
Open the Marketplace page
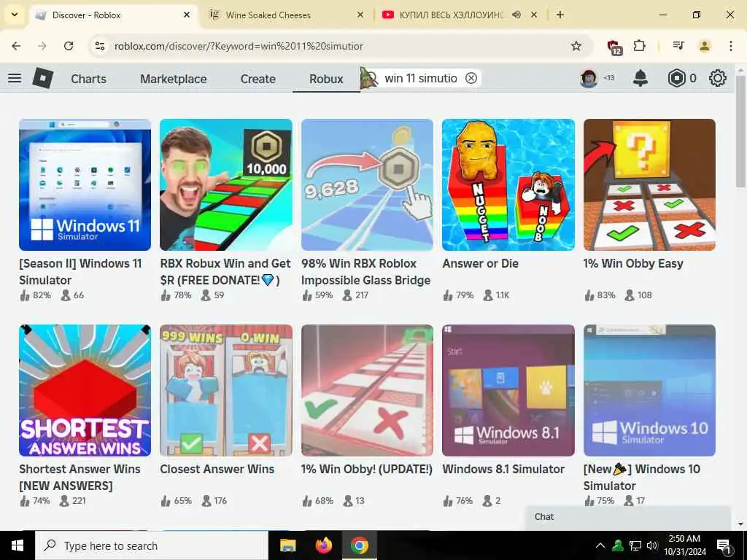(x=174, y=79)
